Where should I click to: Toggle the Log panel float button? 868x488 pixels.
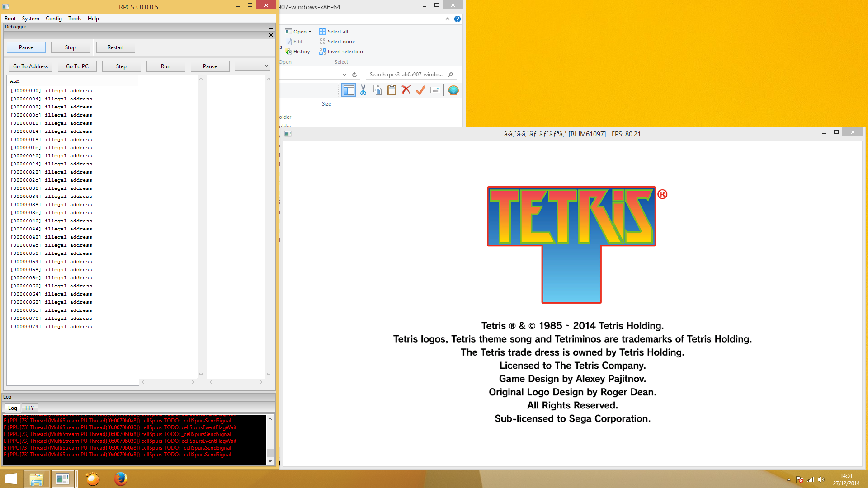[271, 397]
